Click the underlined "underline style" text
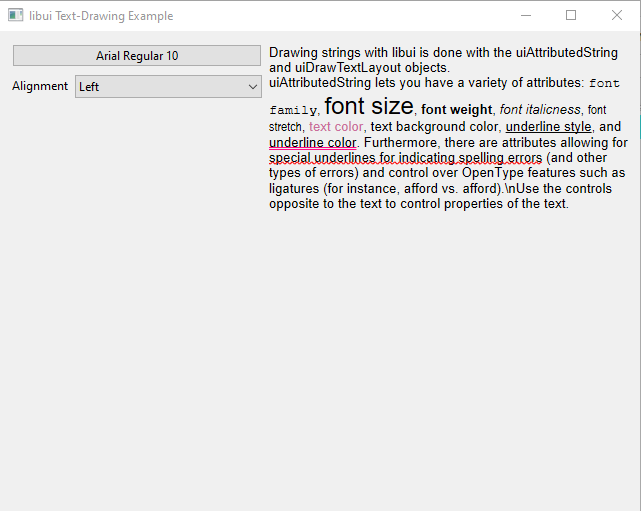Image resolution: width=641 pixels, height=511 pixels. [x=548, y=127]
